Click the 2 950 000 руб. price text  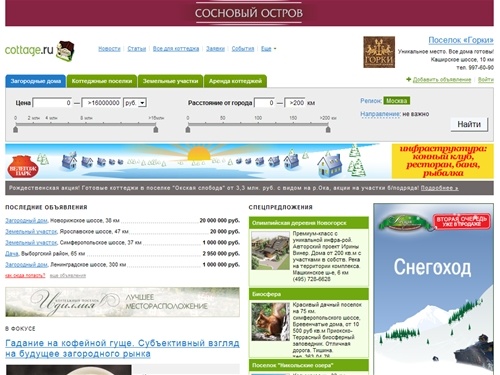tap(221, 254)
